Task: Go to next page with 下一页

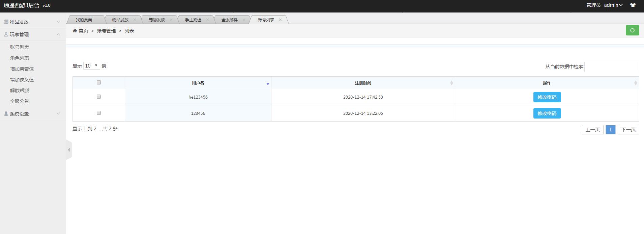Action: point(628,130)
